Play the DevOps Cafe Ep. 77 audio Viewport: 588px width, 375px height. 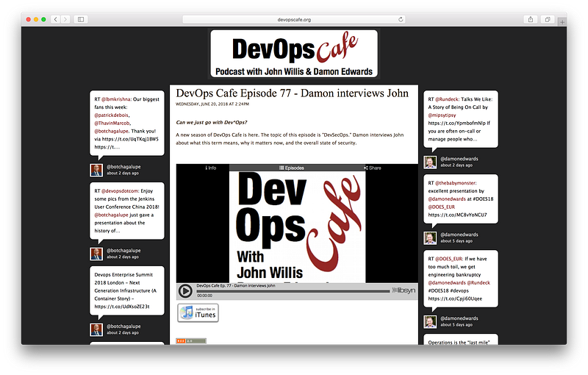[x=185, y=291]
